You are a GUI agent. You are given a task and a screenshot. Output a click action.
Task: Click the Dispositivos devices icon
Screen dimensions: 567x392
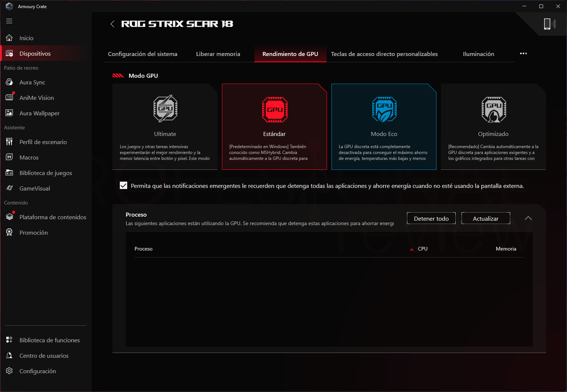(x=10, y=53)
